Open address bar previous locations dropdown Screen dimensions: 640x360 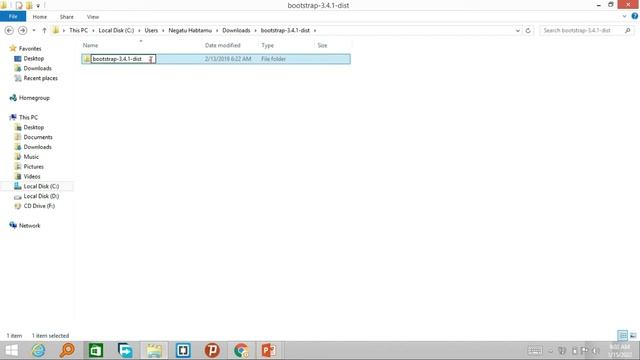click(518, 31)
